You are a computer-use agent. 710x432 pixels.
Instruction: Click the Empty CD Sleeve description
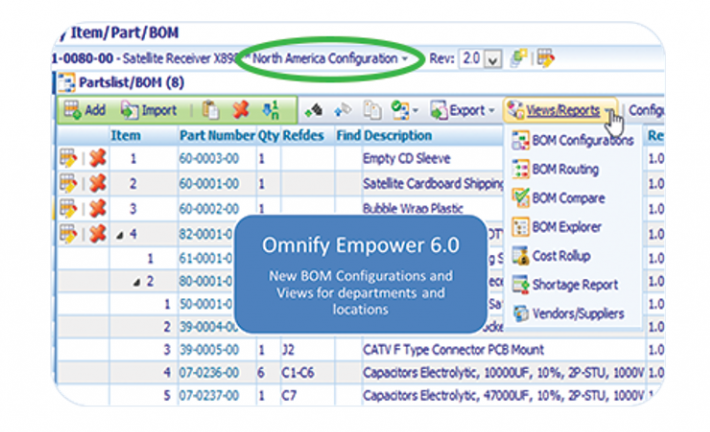point(407,158)
